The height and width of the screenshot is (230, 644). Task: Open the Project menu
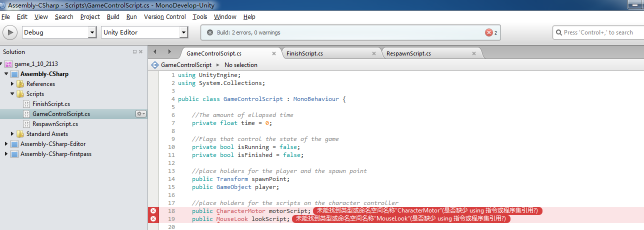tap(90, 16)
